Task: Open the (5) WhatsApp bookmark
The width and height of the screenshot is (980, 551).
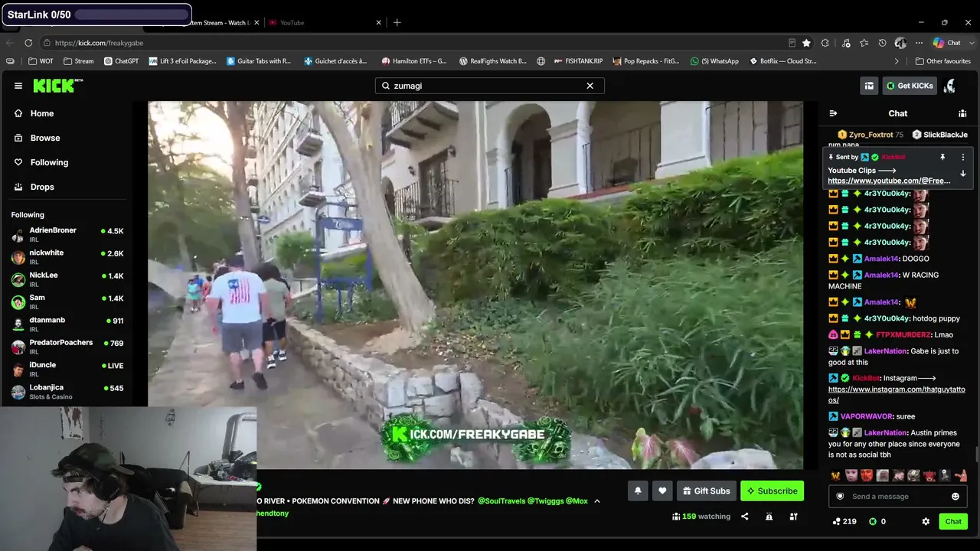Action: pyautogui.click(x=714, y=61)
